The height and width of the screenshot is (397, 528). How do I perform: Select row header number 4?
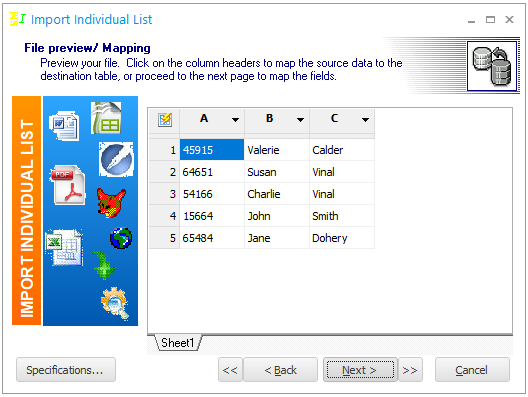coord(164,216)
